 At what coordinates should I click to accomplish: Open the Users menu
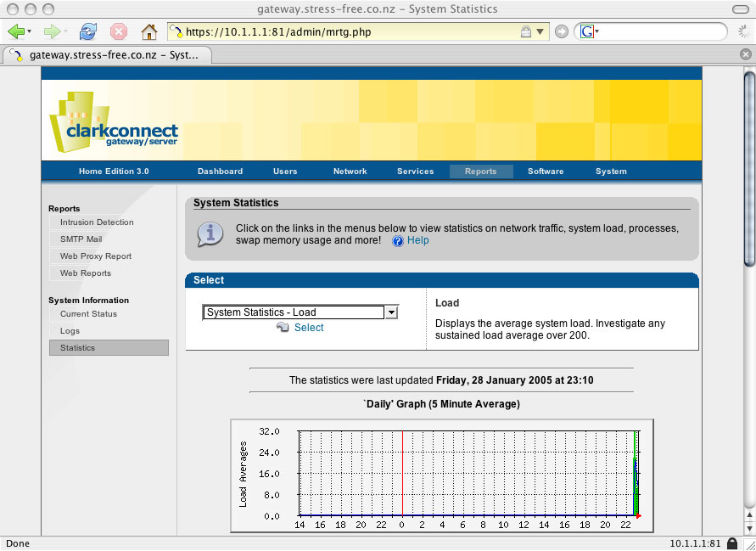pos(285,171)
